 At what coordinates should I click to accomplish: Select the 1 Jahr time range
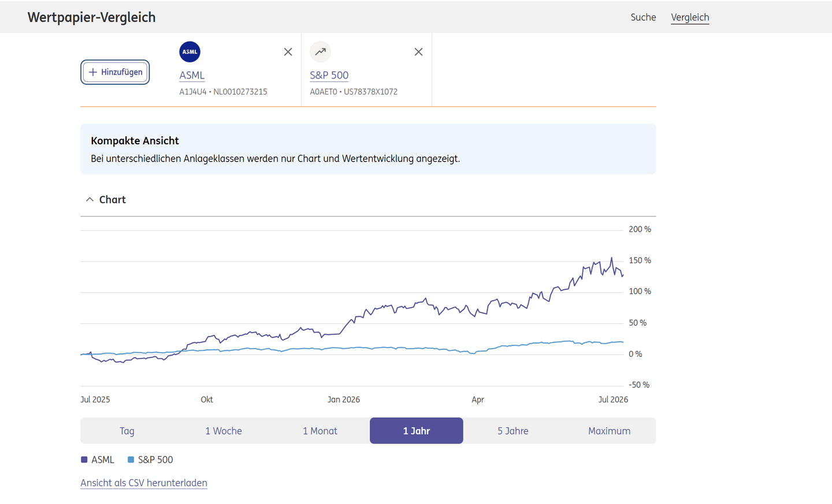click(417, 431)
